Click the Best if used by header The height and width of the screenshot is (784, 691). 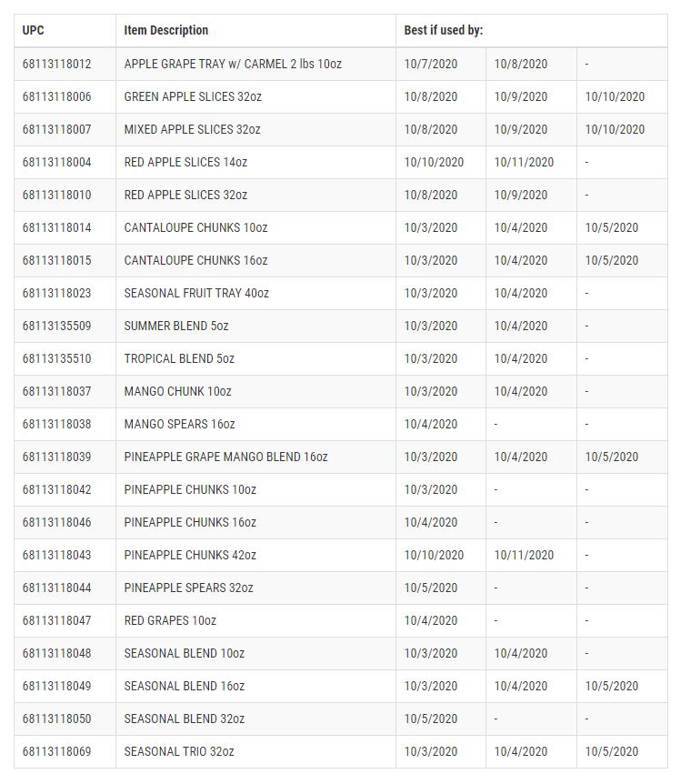[x=444, y=31]
